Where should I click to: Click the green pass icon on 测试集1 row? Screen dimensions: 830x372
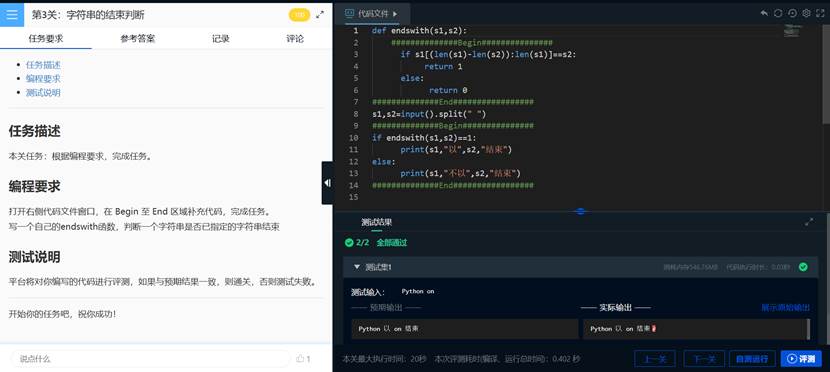(x=803, y=267)
